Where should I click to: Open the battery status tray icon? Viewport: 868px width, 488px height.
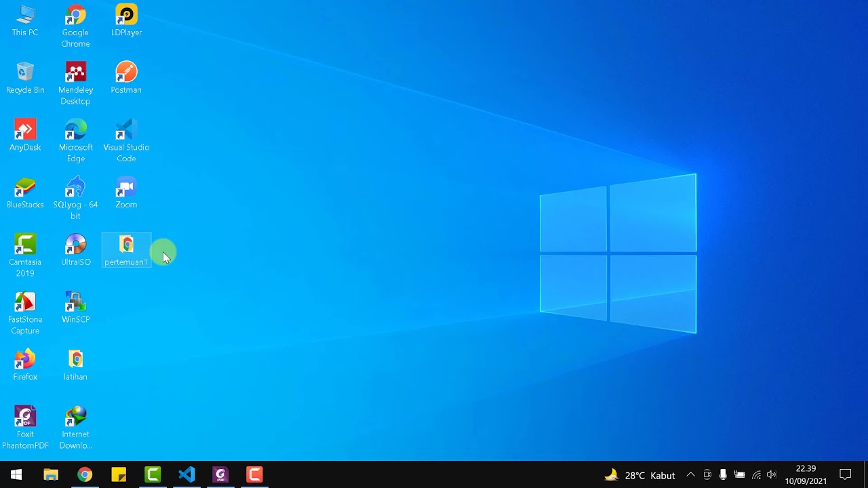739,475
